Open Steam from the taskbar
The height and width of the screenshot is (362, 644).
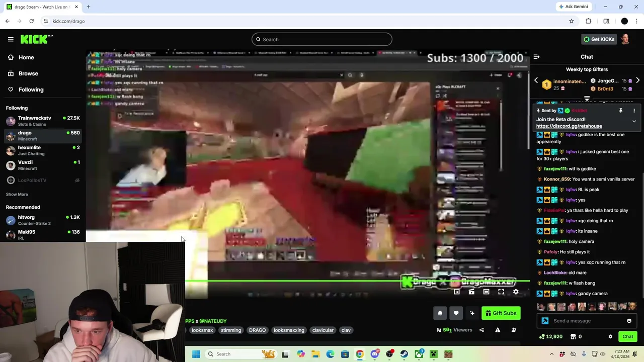[x=404, y=354]
